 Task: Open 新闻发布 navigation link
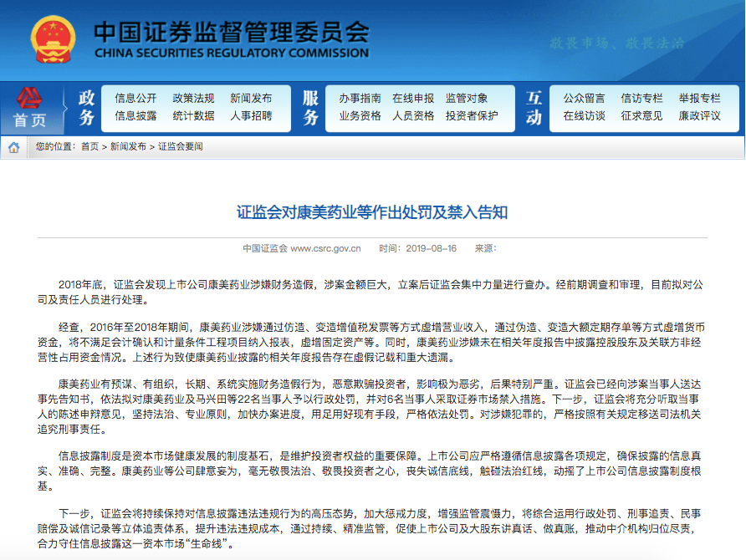coord(251,99)
